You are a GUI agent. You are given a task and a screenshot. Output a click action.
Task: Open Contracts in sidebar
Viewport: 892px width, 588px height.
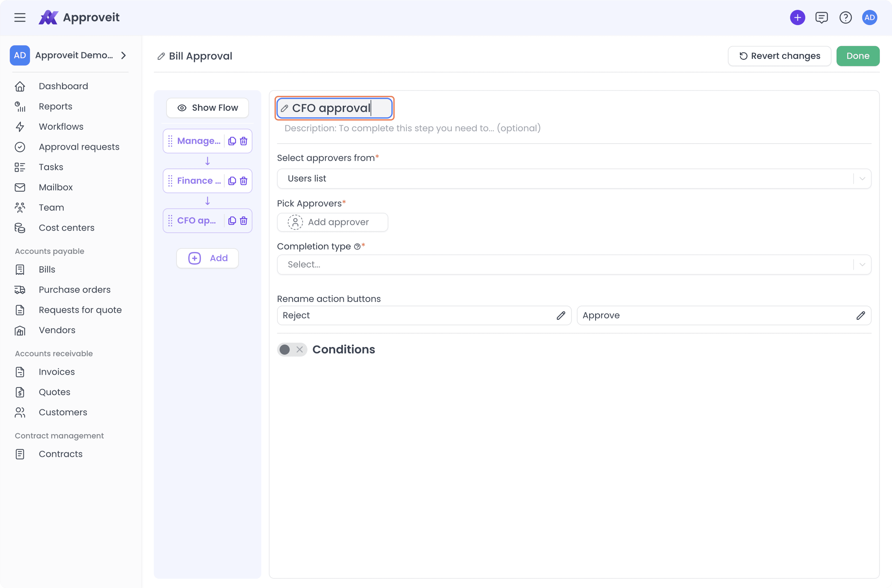(x=61, y=454)
